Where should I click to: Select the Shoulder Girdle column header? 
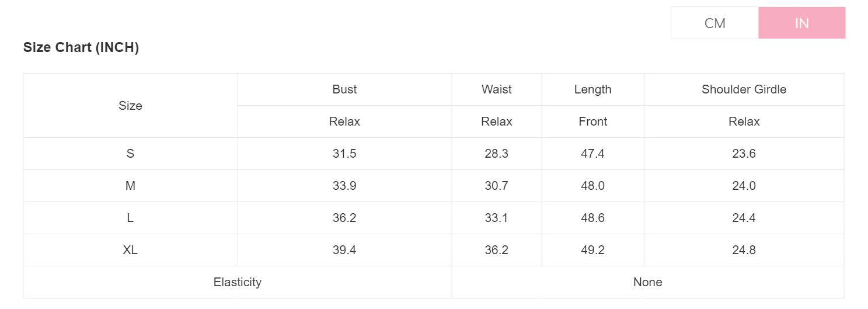click(744, 89)
